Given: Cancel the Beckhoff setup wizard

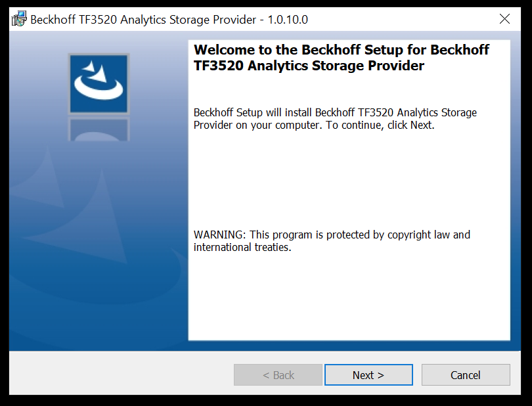Looking at the screenshot, I should click(x=466, y=374).
